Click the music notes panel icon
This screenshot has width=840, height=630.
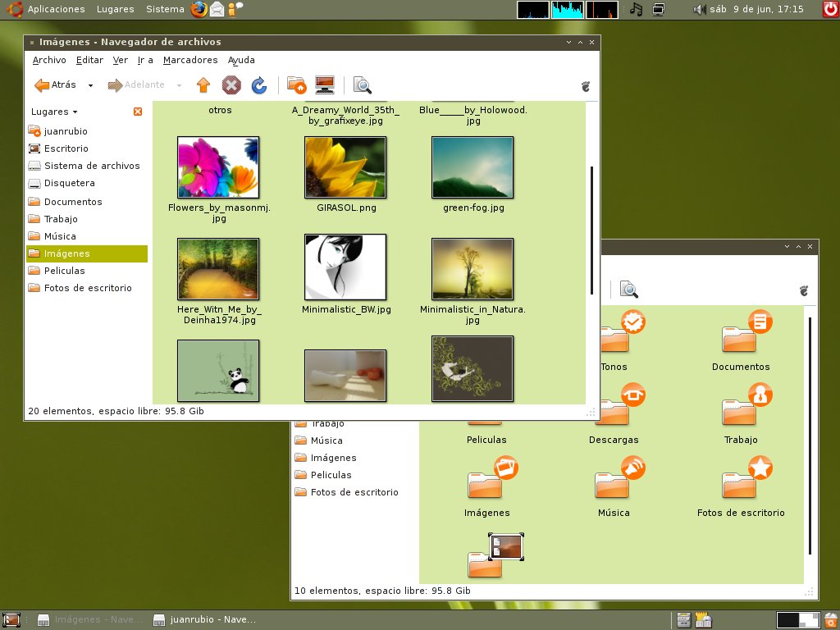636,9
